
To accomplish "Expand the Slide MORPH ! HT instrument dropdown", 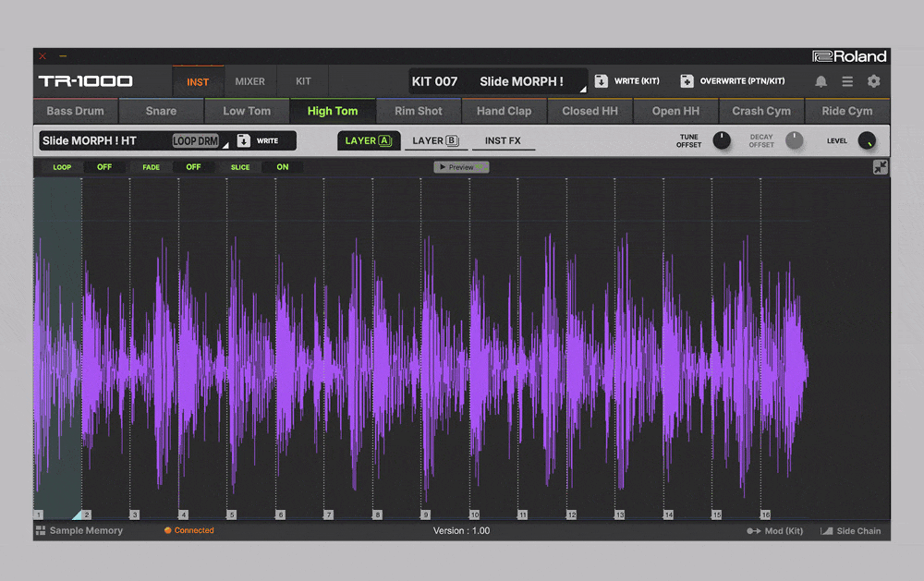I will point(225,146).
